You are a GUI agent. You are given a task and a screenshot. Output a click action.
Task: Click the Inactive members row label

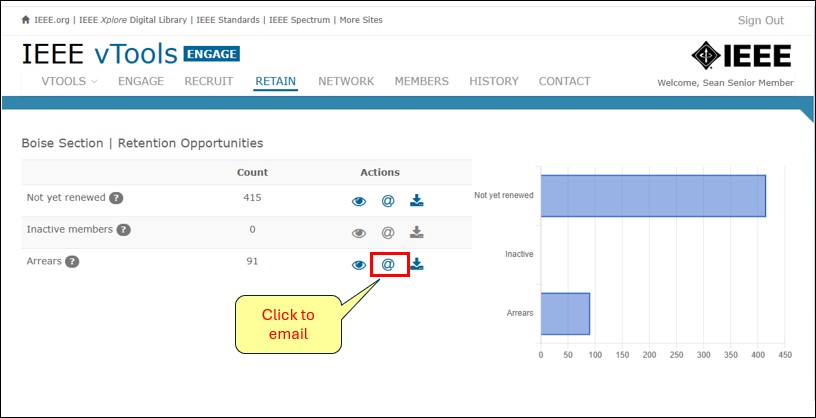(70, 230)
